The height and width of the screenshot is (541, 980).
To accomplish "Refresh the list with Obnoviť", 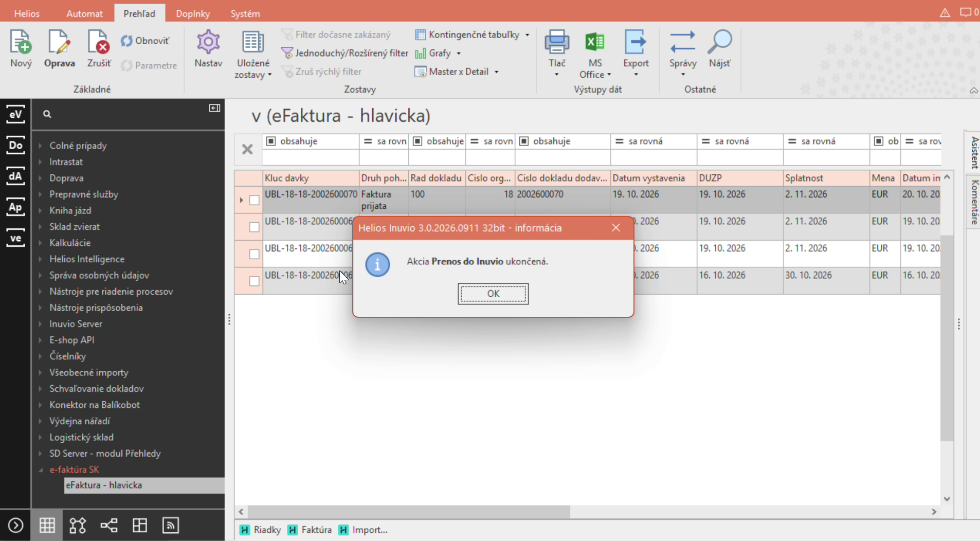I will 145,41.
